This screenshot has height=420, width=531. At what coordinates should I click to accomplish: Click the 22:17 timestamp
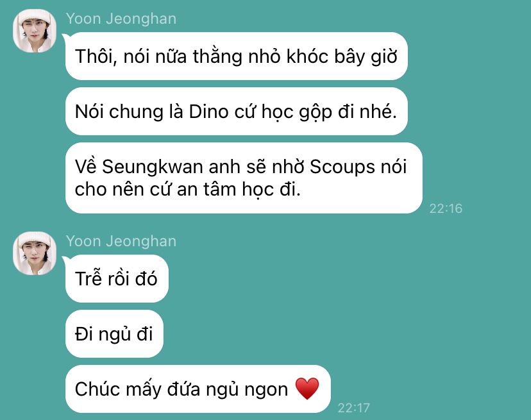(x=353, y=408)
